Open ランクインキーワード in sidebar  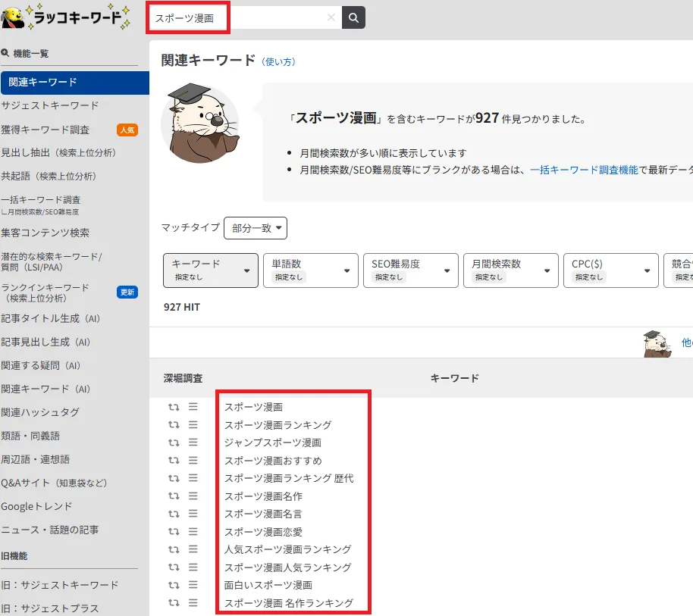(45, 292)
